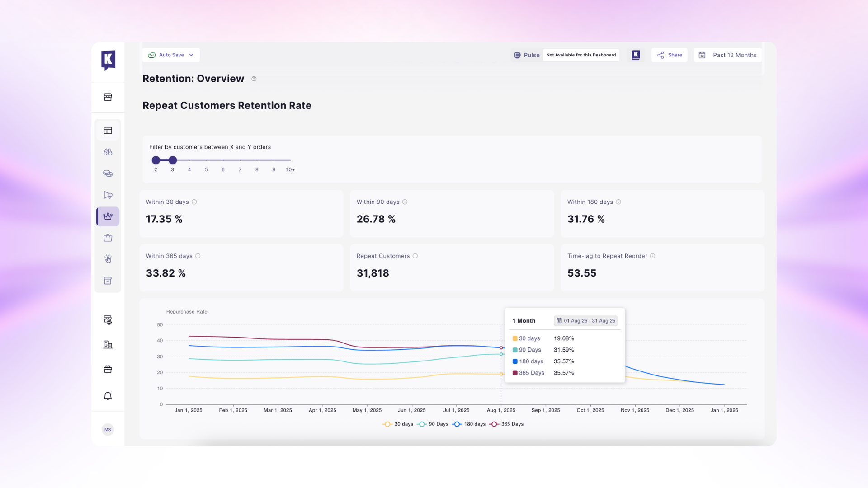The image size is (868, 488).
Task: Click help icon beside Retention: Overview title
Action: coord(254,79)
